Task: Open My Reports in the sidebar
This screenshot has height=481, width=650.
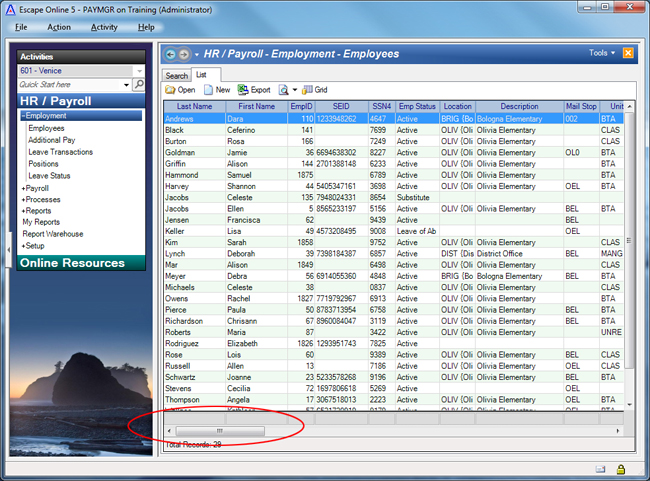Action: click(x=41, y=222)
